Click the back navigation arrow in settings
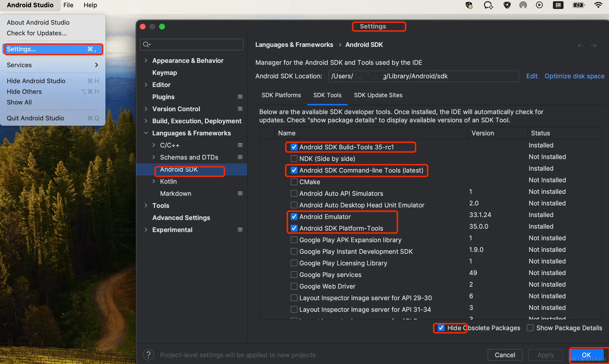Viewport: 609px width, 364px height. pos(580,45)
